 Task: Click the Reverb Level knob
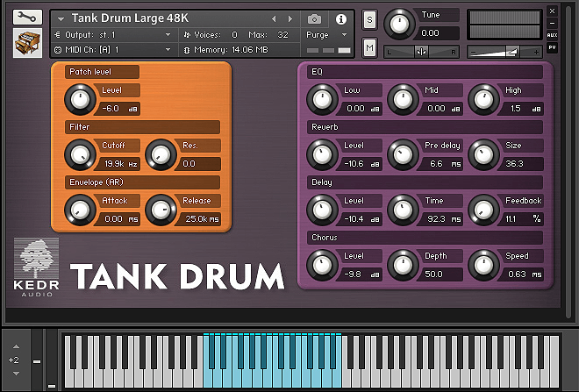(322, 154)
